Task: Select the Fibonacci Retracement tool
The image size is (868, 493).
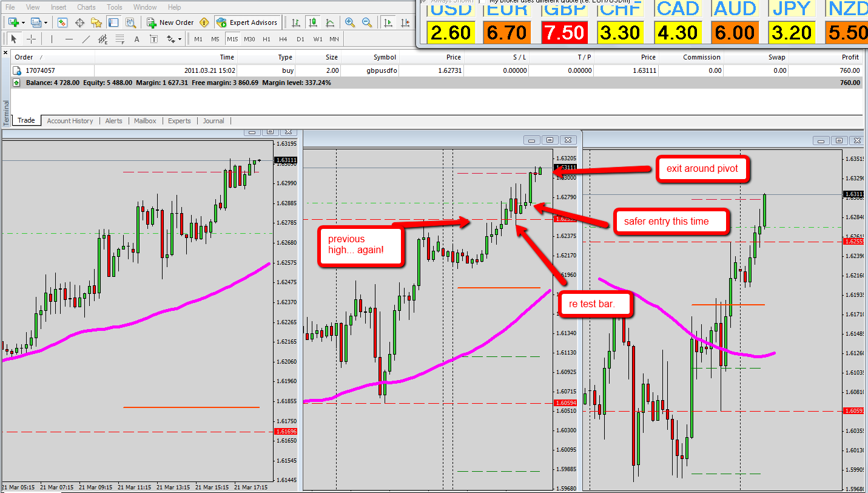Action: click(120, 39)
